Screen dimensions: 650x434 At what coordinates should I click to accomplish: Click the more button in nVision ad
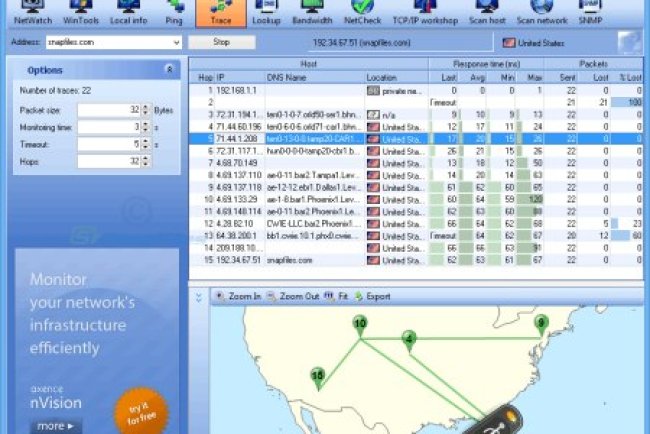[54, 425]
